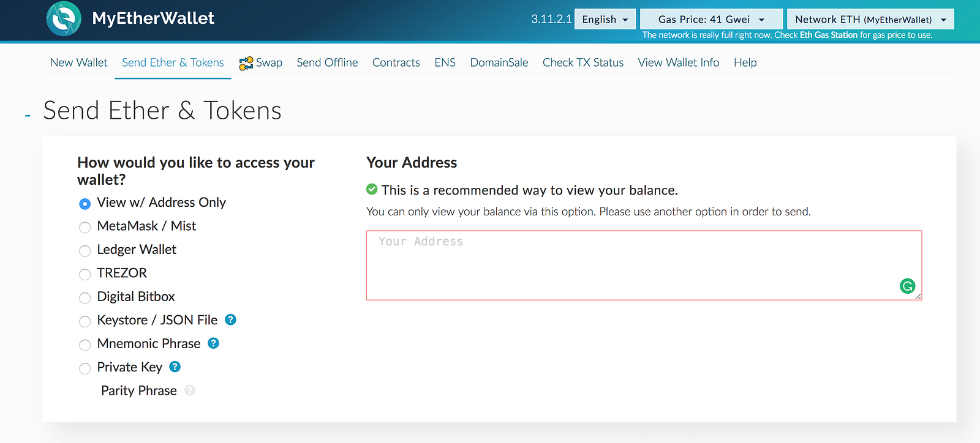
Task: Click the Send Ether & Tokens page heading
Action: click(x=162, y=111)
